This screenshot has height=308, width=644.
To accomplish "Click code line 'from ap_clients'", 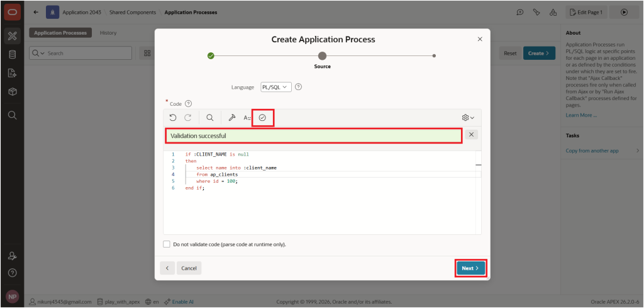I will [x=216, y=174].
